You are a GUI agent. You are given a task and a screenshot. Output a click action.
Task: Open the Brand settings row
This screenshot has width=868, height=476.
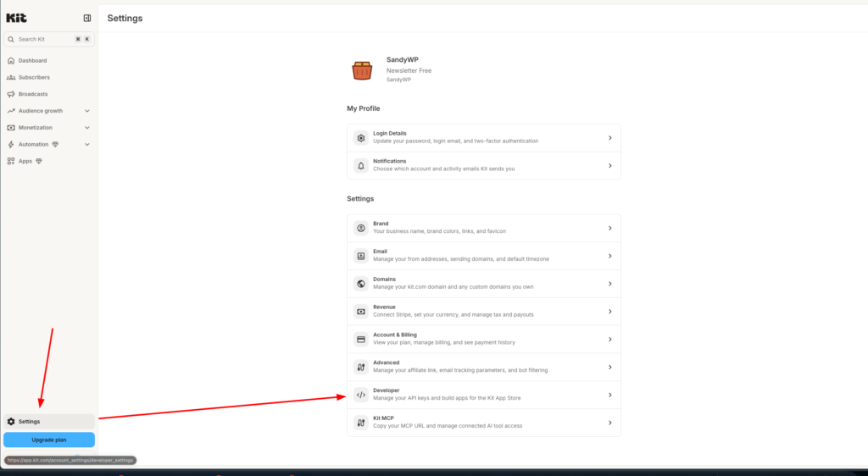click(484, 228)
